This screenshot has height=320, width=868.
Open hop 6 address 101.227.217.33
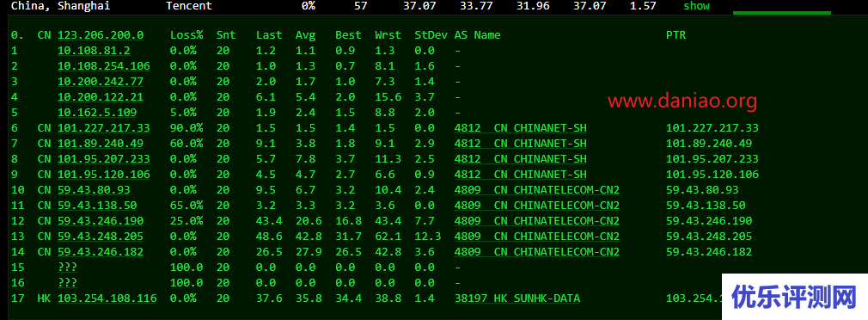(x=104, y=128)
